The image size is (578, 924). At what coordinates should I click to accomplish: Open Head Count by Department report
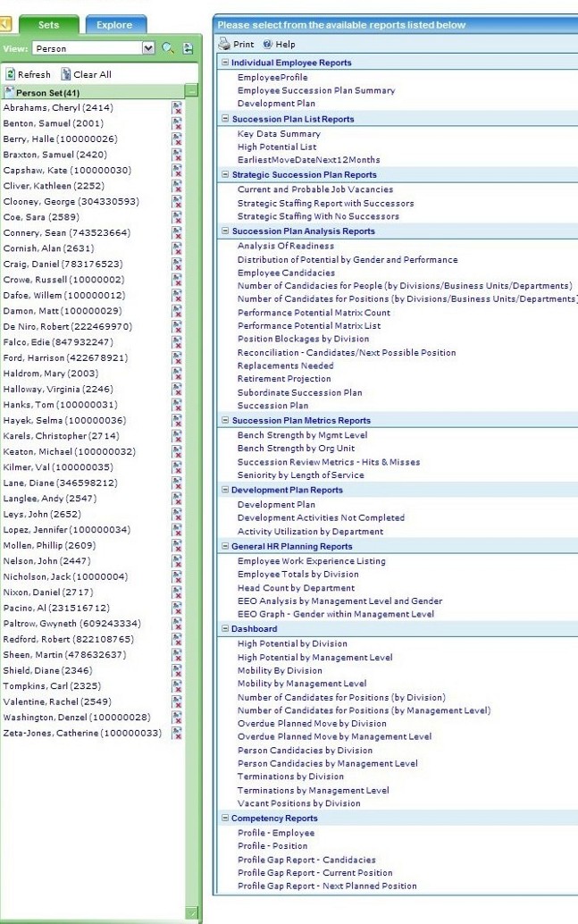(297, 587)
